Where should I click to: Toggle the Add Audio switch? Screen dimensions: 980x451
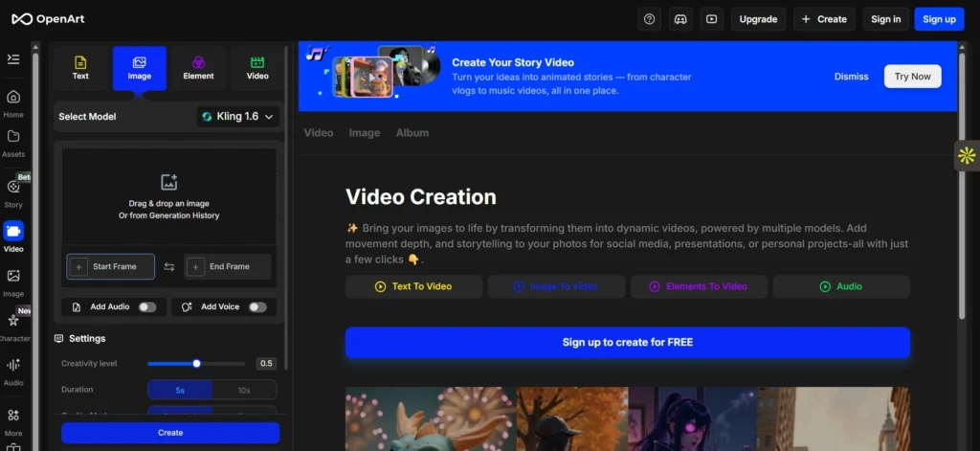(x=146, y=307)
